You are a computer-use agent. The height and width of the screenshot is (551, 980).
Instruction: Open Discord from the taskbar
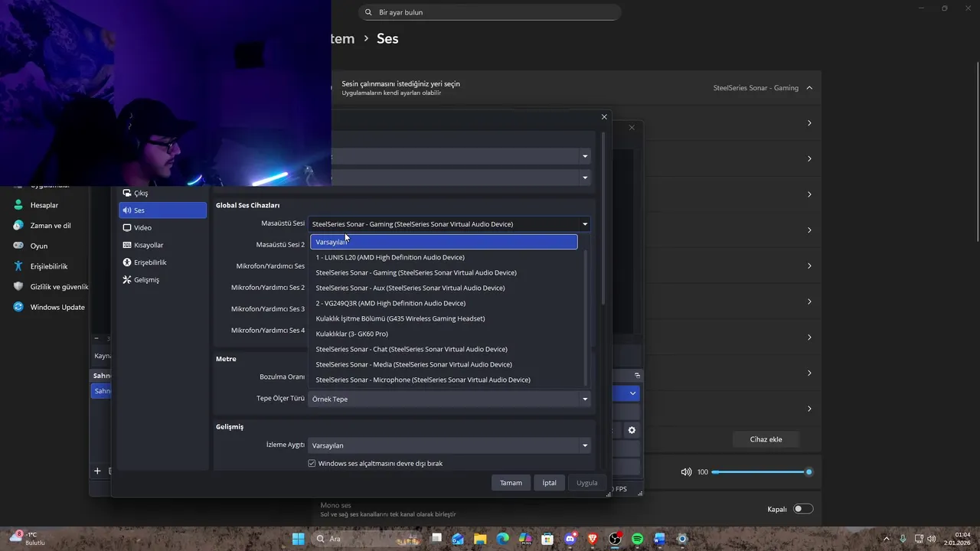tap(570, 539)
